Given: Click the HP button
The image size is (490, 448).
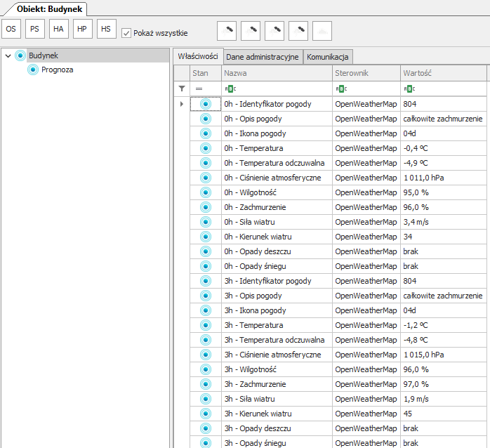Looking at the screenshot, I should pyautogui.click(x=83, y=29).
